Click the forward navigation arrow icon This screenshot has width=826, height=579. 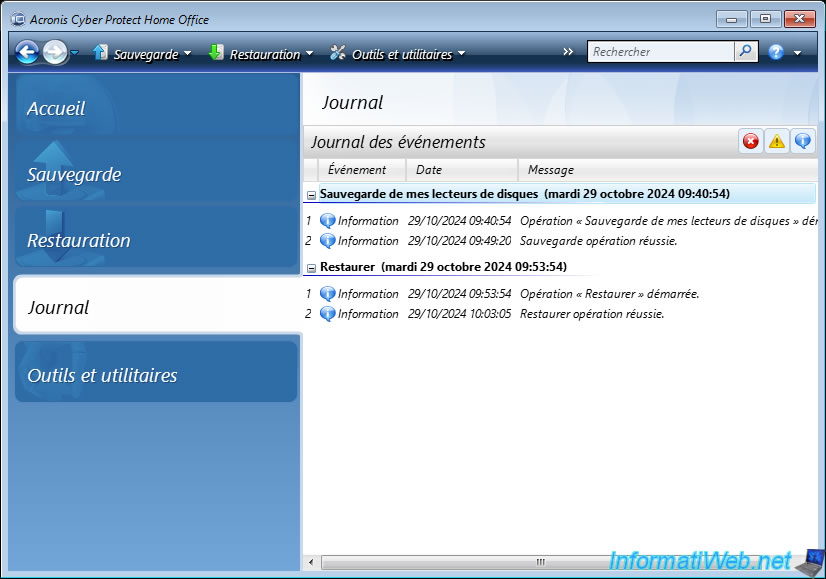coord(55,53)
